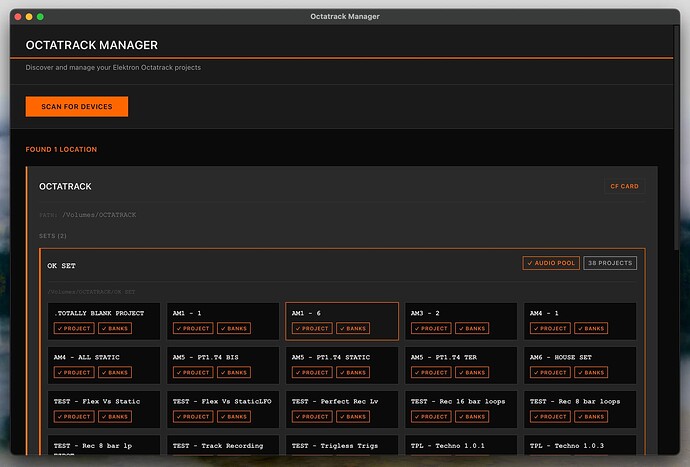Open the AM1 - 6 project card
The image size is (690, 467).
[x=341, y=314]
